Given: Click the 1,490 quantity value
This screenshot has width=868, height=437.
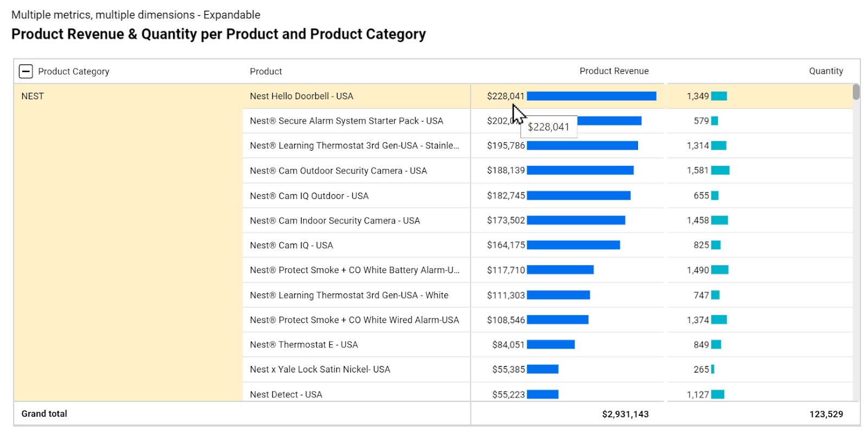Looking at the screenshot, I should (698, 269).
